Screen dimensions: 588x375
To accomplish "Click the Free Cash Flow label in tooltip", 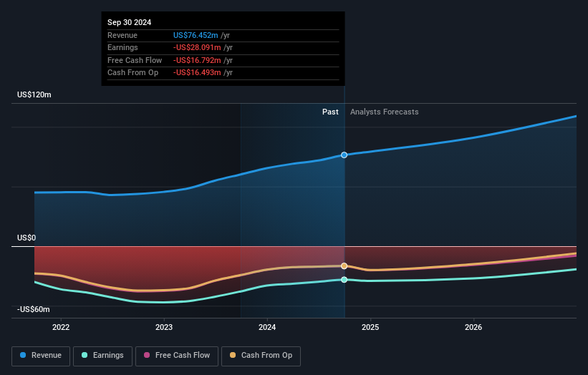I will (135, 60).
